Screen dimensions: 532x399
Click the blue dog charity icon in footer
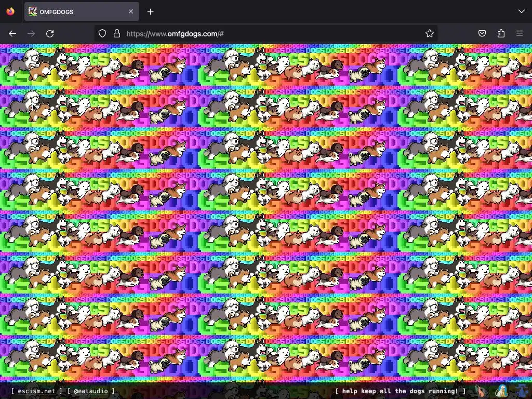(522, 391)
